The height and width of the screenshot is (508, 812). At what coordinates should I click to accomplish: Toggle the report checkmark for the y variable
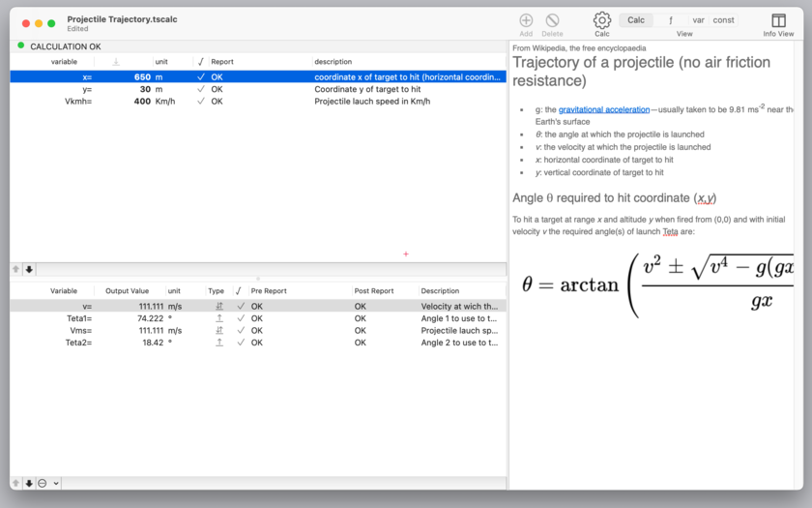point(201,89)
